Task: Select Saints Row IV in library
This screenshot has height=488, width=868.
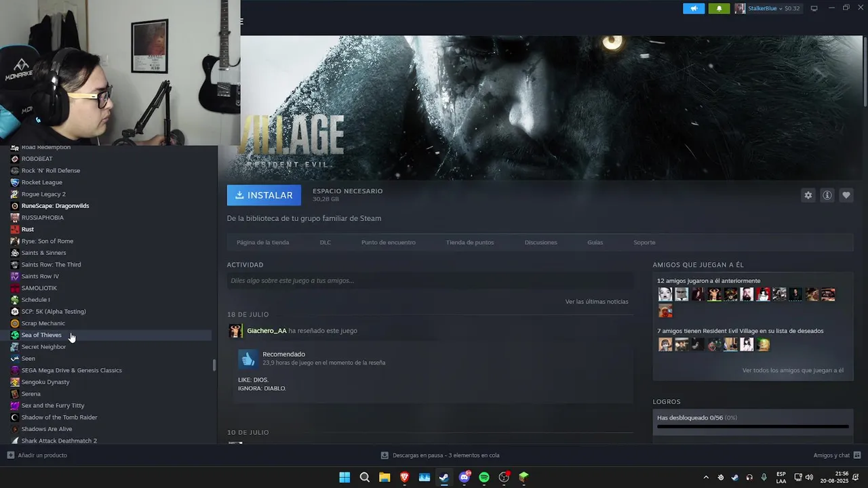Action: 40,277
